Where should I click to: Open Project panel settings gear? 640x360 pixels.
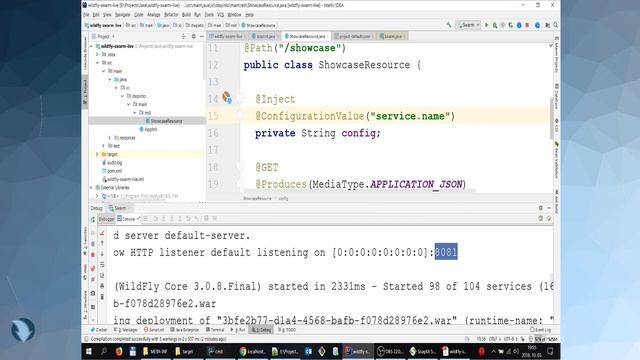point(193,36)
